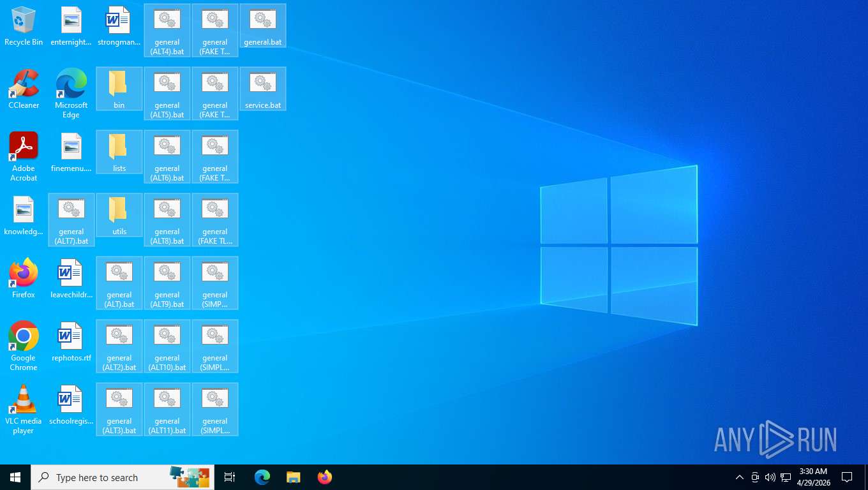
Task: Show hidden system tray icons
Action: click(740, 477)
